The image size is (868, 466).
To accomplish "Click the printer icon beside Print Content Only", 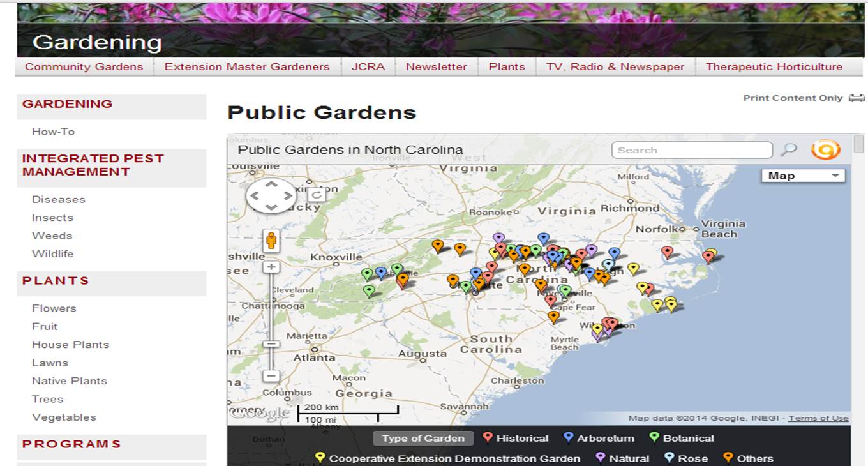I will 856,98.
